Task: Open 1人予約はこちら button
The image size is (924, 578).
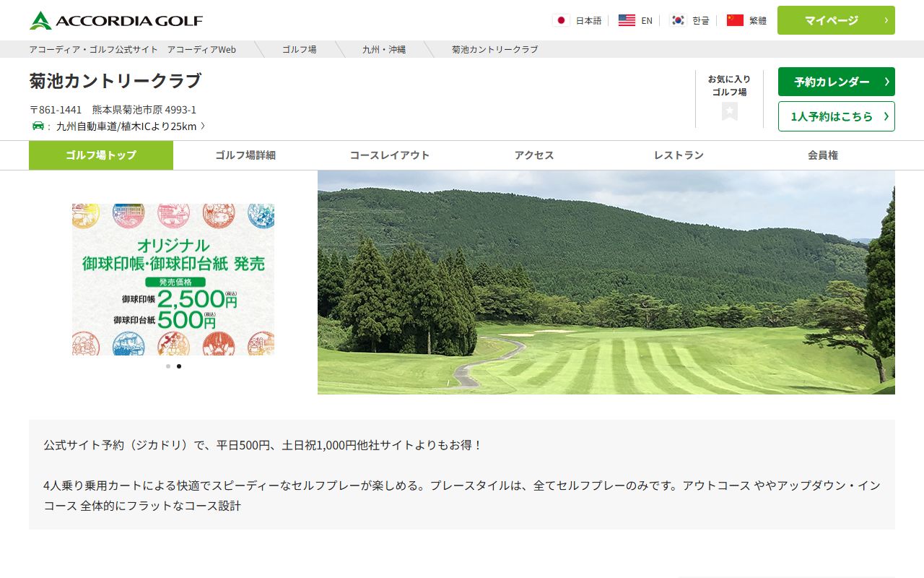Action: [836, 116]
